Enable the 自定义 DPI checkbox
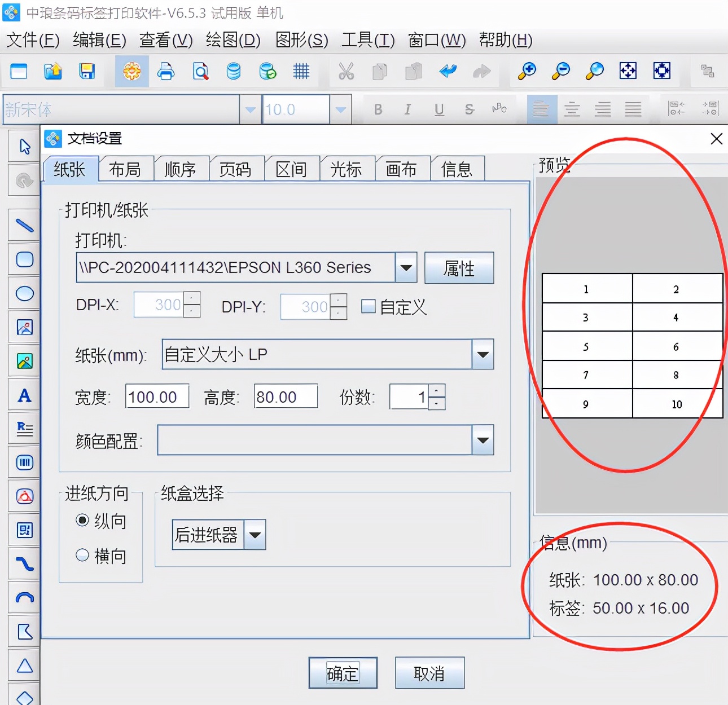Screen dimensions: 728x705 (368, 306)
